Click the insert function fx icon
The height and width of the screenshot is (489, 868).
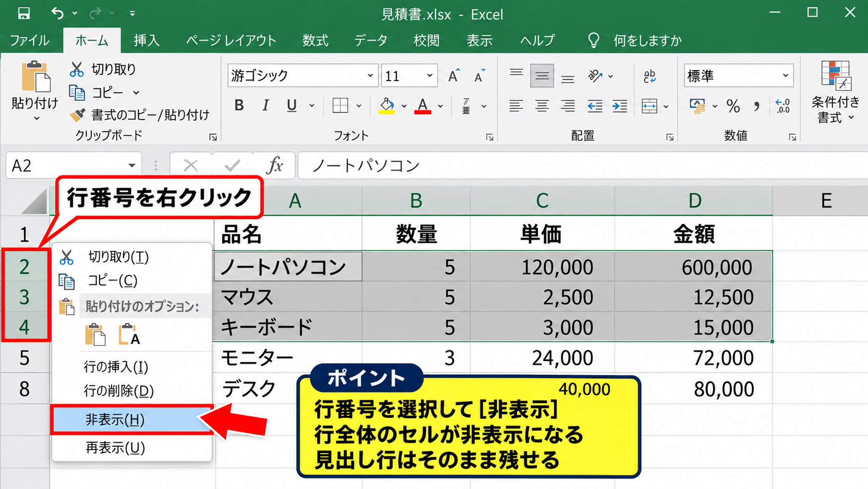[275, 166]
